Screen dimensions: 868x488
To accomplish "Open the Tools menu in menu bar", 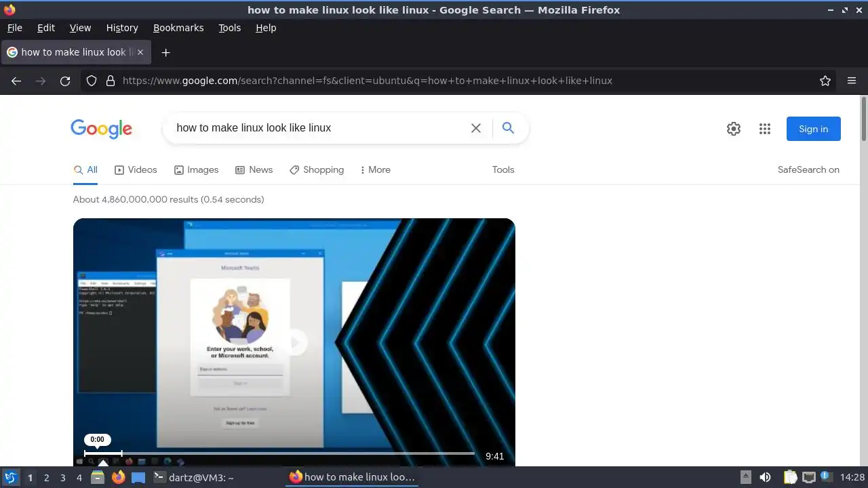I will coord(229,28).
